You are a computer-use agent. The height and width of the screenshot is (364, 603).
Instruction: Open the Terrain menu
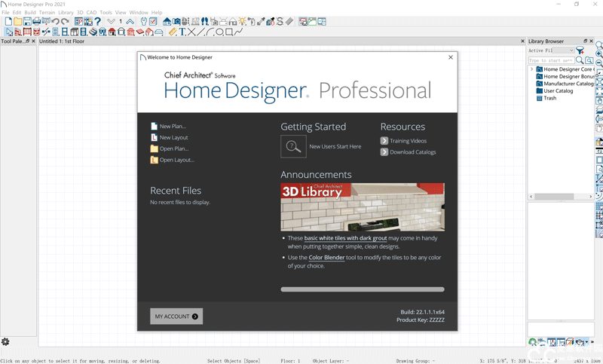coord(47,13)
